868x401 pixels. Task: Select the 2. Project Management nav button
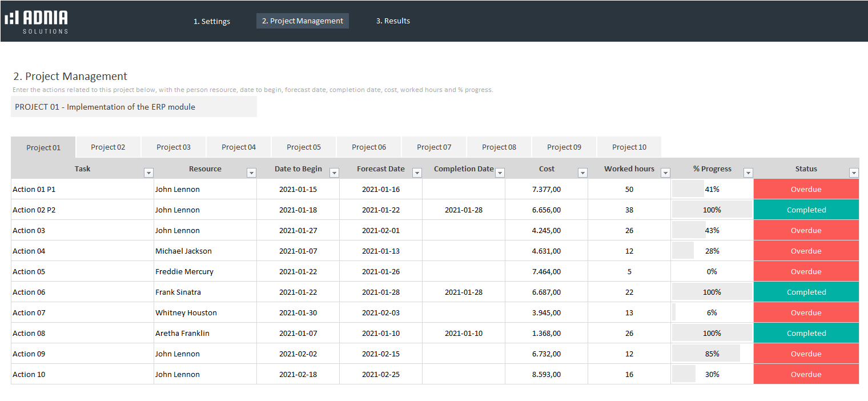click(302, 21)
